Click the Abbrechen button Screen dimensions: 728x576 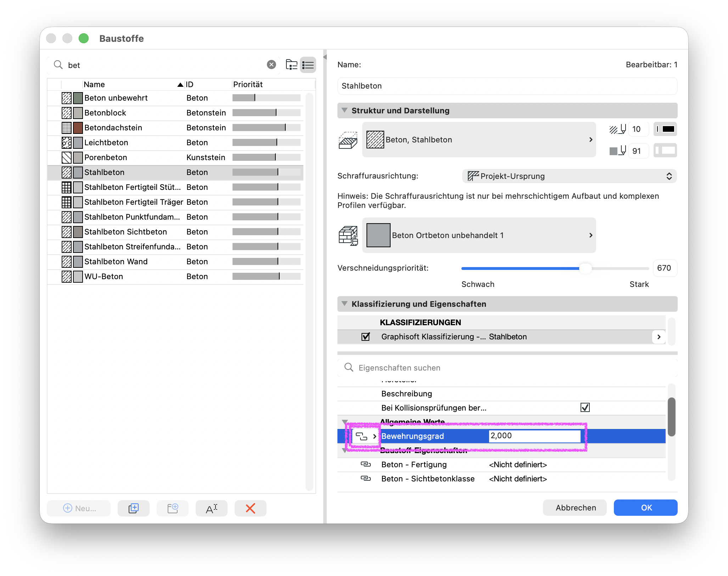575,508
